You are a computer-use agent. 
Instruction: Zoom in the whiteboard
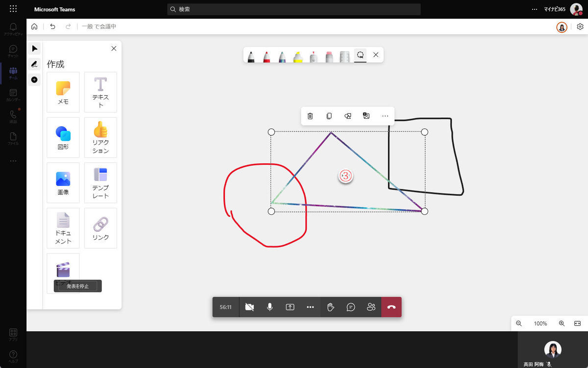[x=562, y=323]
